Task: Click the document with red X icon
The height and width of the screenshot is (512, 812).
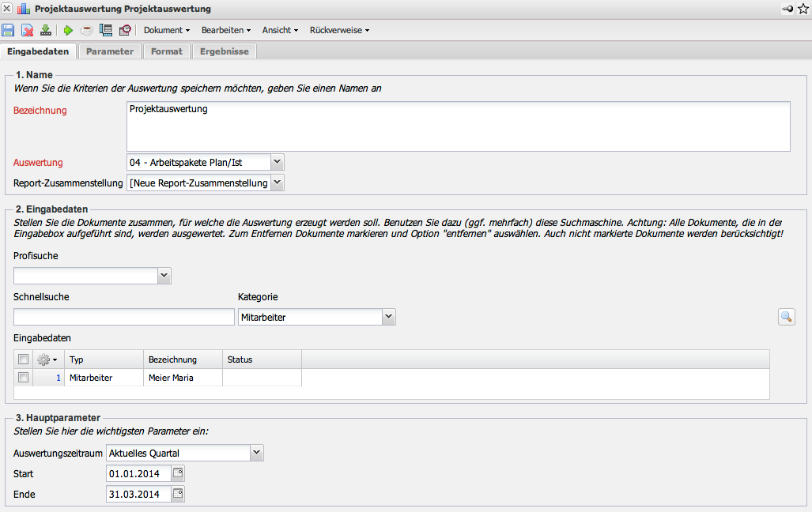Action: pos(27,31)
